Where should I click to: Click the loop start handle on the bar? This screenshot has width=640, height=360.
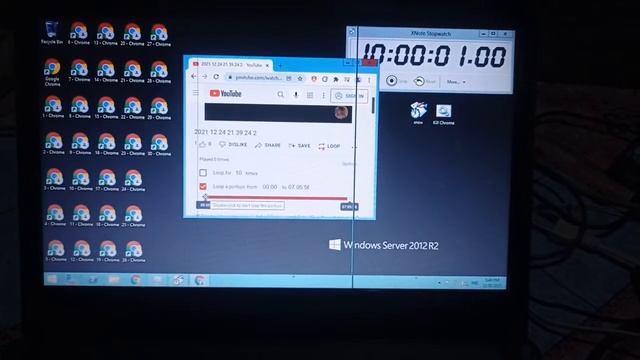(205, 198)
